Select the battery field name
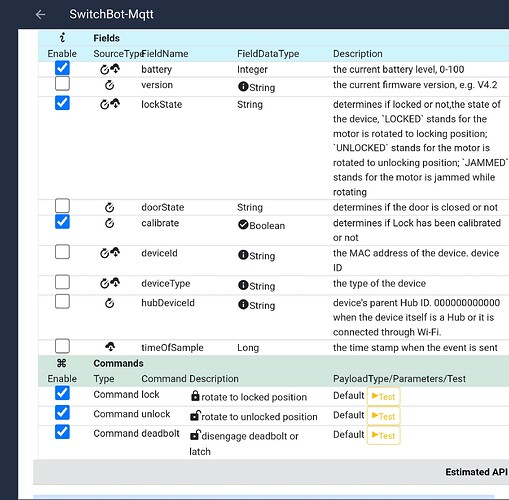Viewport: 509px width, 500px height. (x=156, y=69)
